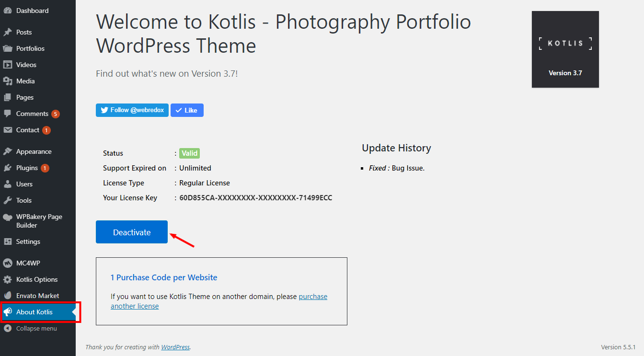Click the Media library icon
This screenshot has height=356, width=644.
pyautogui.click(x=8, y=81)
